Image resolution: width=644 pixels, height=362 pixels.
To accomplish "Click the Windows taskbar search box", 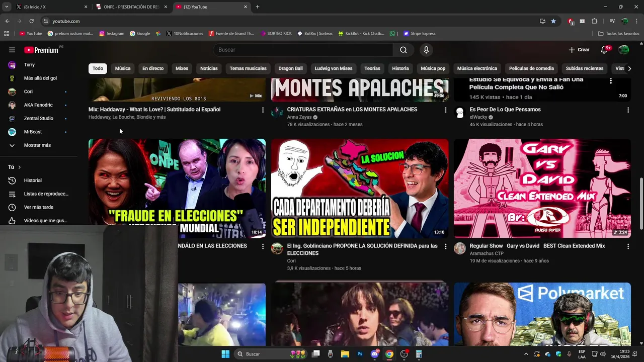I will click(272, 354).
